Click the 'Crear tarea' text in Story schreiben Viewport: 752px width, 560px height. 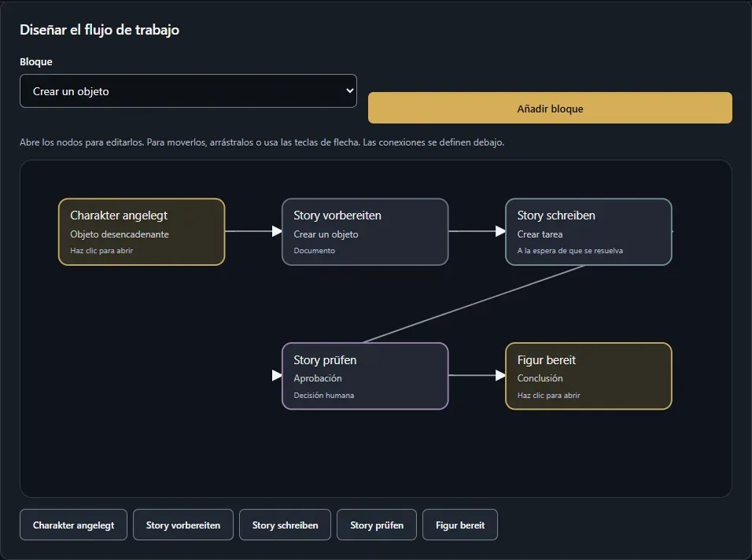coord(540,234)
